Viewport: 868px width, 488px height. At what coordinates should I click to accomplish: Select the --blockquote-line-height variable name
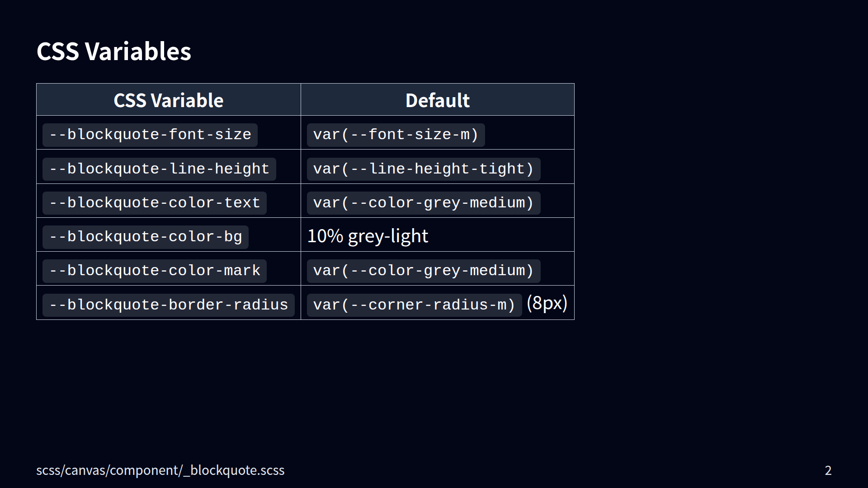pyautogui.click(x=159, y=169)
